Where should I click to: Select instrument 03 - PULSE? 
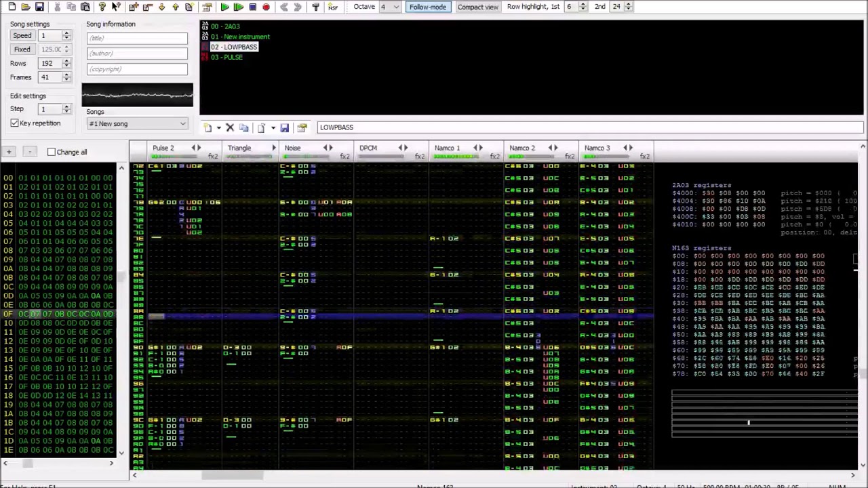pos(226,57)
